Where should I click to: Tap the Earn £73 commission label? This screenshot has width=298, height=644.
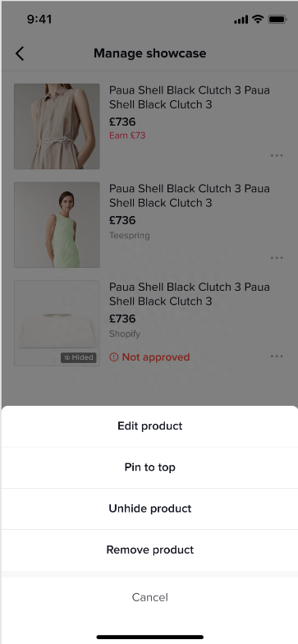127,136
